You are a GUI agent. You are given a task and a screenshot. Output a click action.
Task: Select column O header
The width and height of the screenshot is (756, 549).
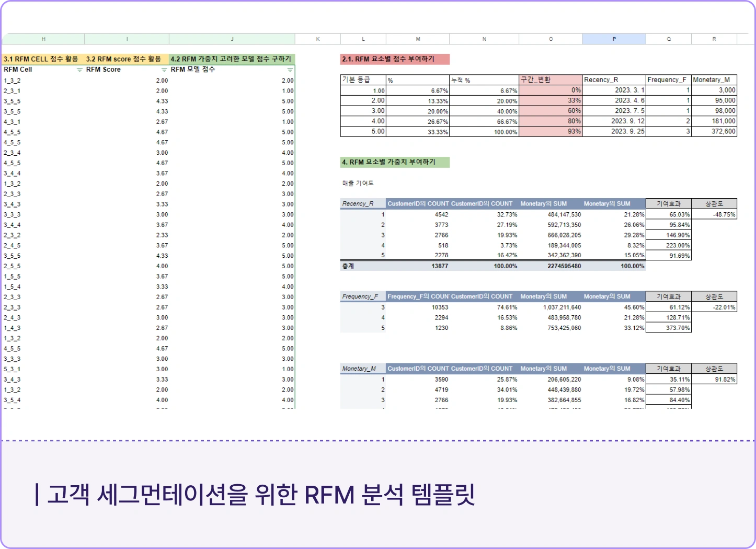point(551,39)
